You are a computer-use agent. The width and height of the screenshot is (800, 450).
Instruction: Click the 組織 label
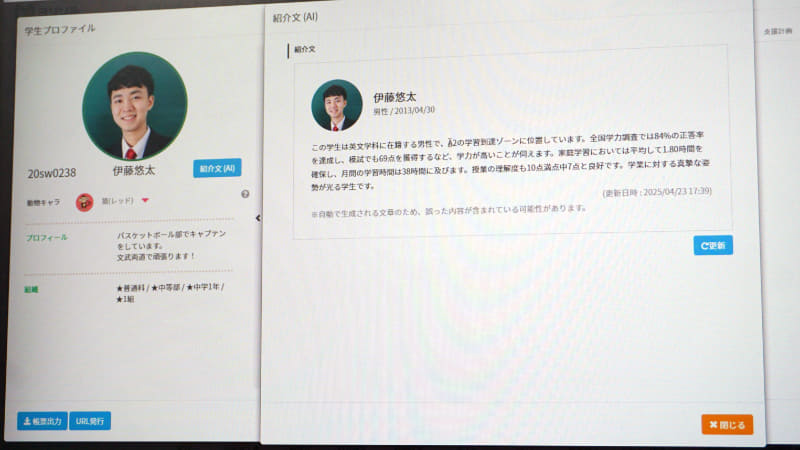click(31, 289)
